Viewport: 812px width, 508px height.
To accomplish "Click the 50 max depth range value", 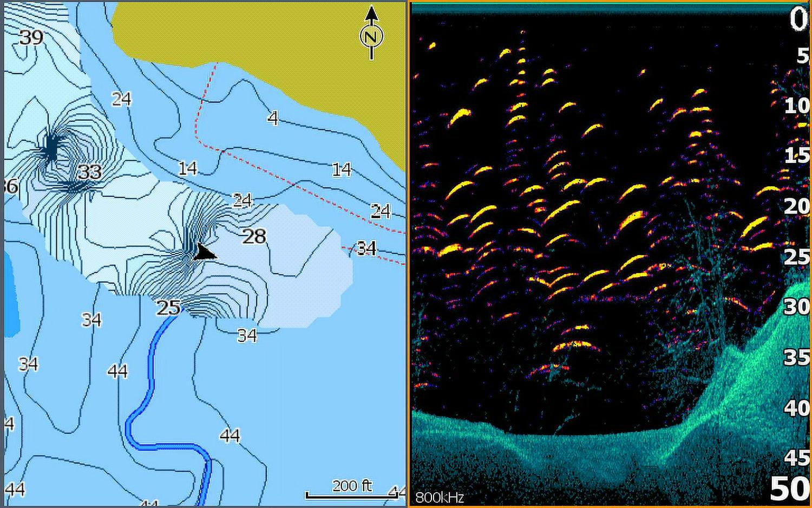I will point(789,489).
